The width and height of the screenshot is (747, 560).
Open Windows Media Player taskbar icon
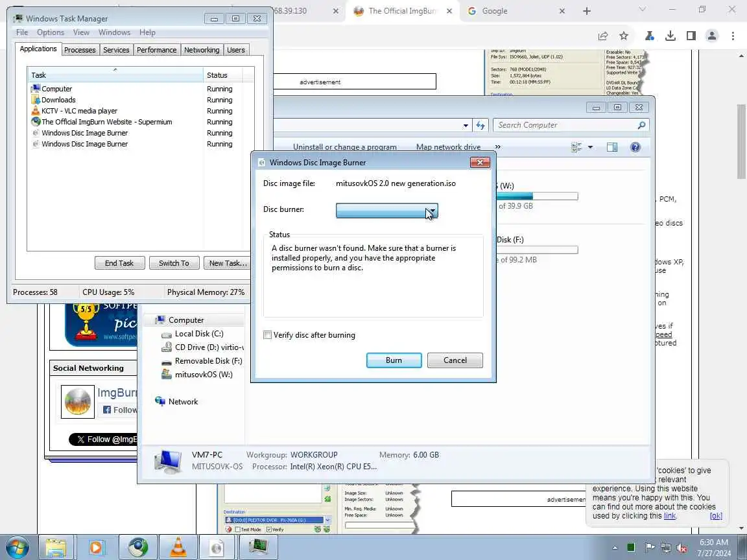[x=96, y=547]
